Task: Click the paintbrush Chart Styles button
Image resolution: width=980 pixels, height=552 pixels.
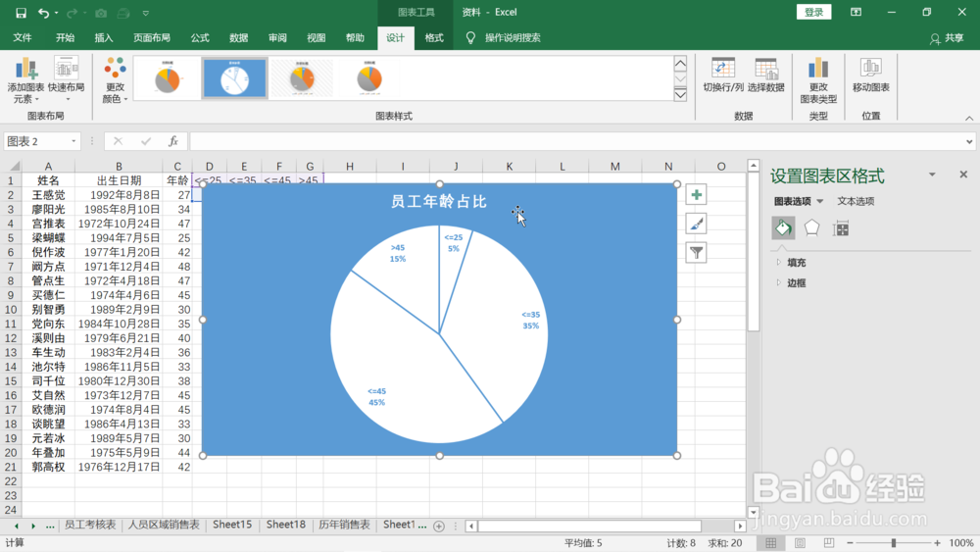Action: click(696, 224)
